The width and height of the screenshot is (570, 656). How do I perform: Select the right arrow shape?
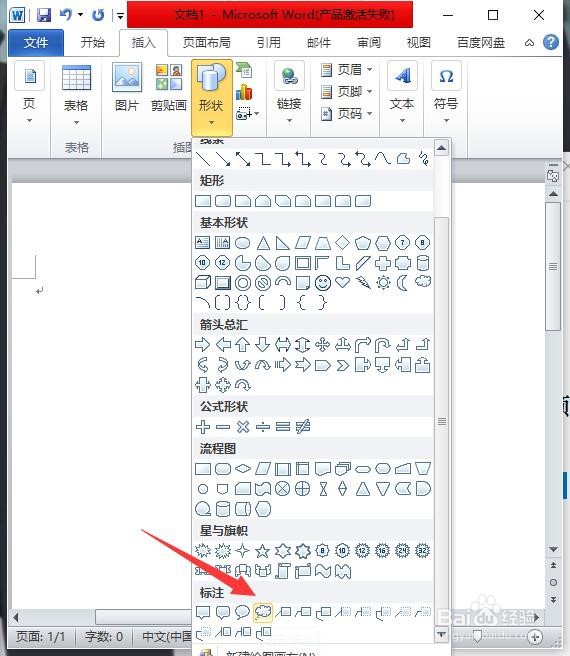[x=203, y=345]
